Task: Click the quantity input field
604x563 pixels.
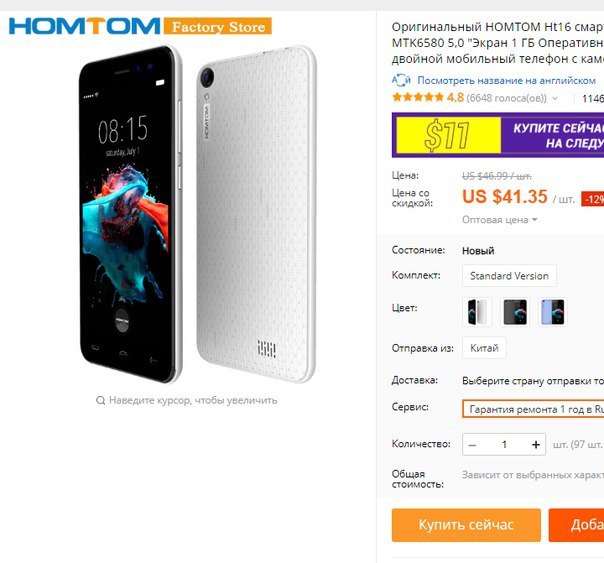Action: tap(504, 445)
